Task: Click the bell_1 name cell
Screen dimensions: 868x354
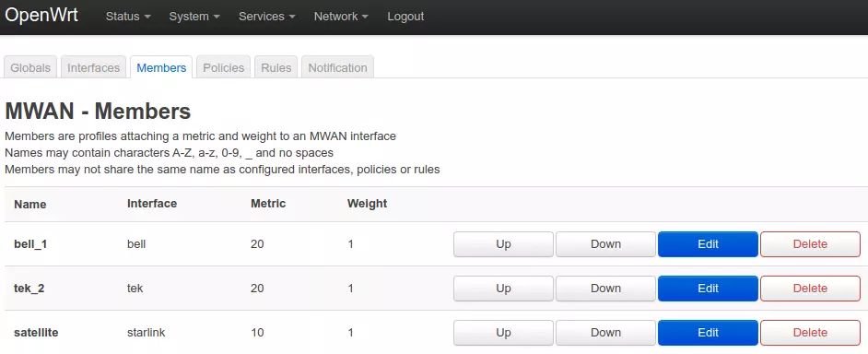Action: (x=30, y=244)
